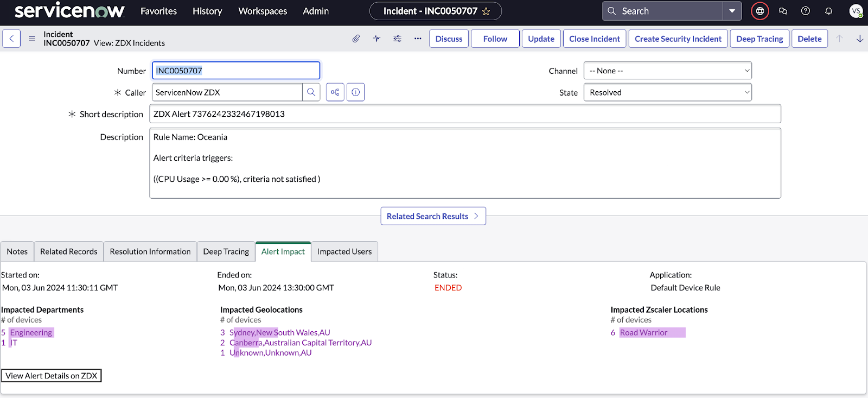Open the activity stream pulse icon
This screenshot has height=398, width=868.
coord(376,39)
